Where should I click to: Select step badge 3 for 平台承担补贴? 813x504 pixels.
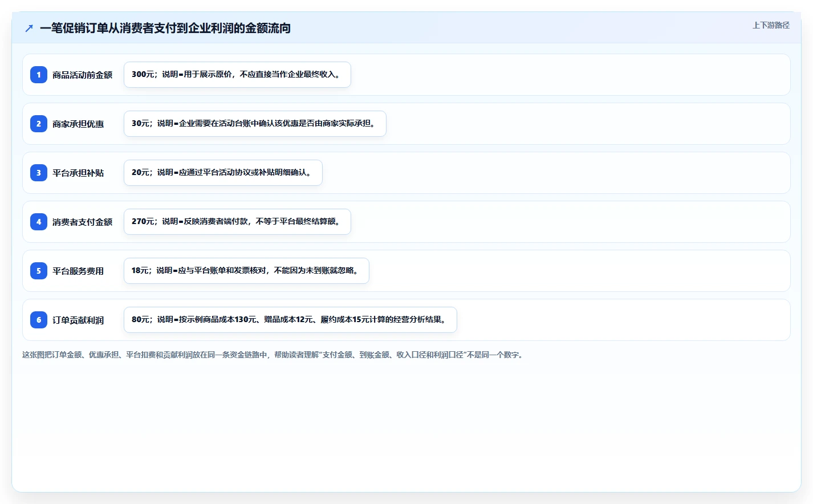point(39,173)
